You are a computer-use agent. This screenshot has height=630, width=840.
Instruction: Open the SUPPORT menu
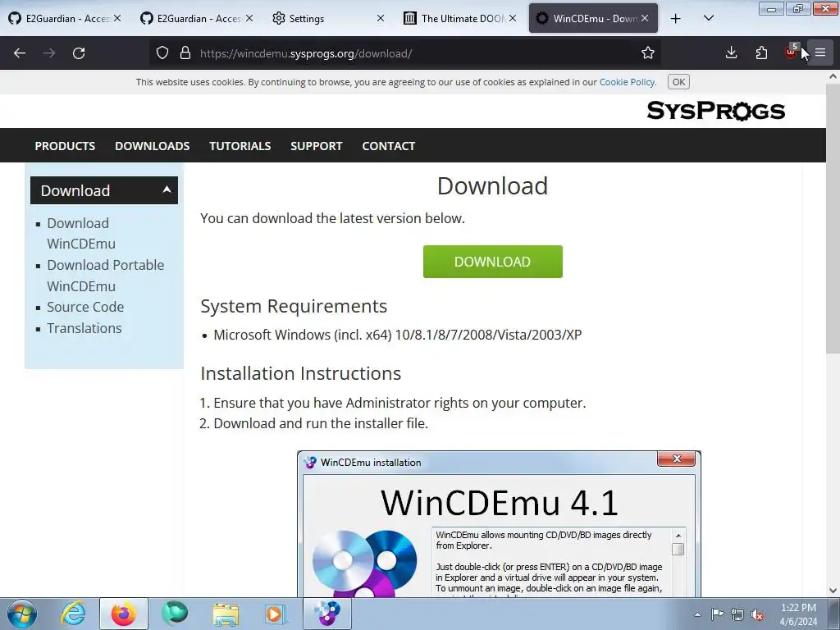[316, 146]
